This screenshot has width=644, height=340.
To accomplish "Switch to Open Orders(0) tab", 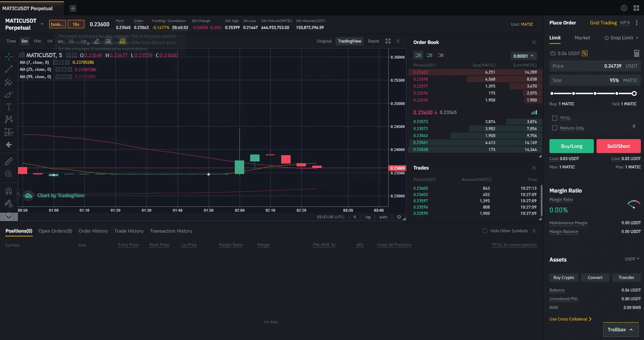I will pos(55,231).
